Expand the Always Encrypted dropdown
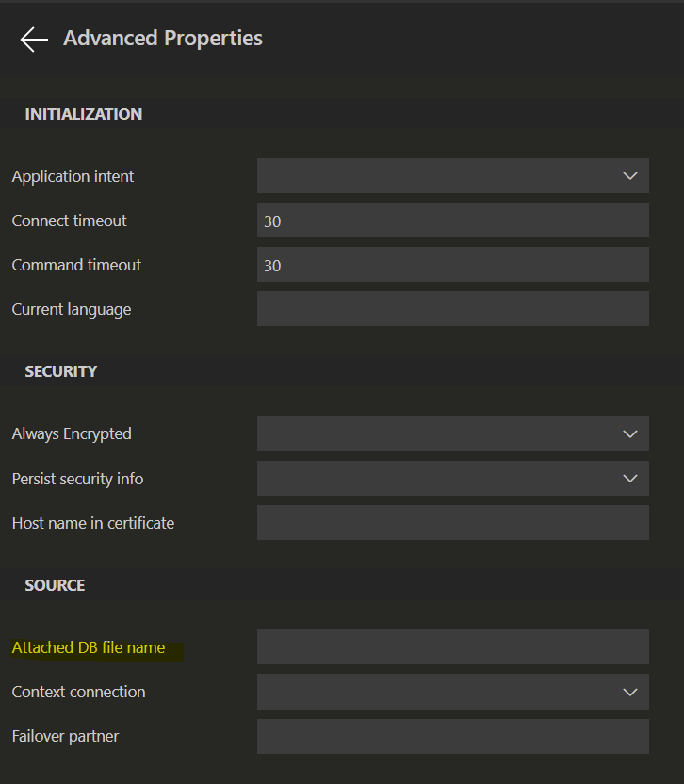 click(x=452, y=433)
